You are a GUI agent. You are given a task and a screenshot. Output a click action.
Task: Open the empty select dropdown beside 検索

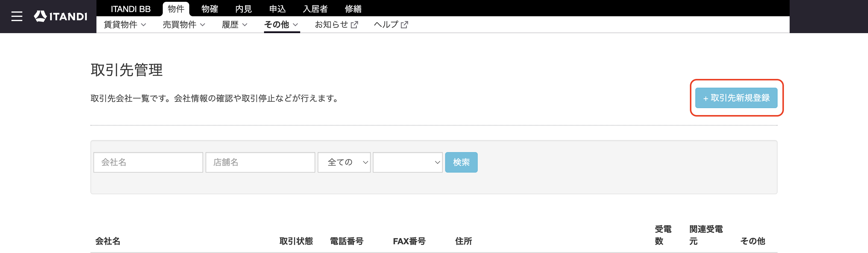407,162
